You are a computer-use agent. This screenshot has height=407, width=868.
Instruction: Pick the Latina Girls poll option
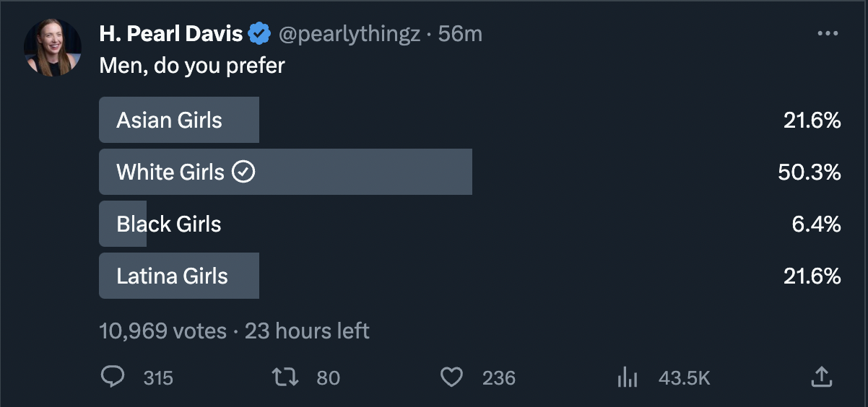(x=469, y=276)
